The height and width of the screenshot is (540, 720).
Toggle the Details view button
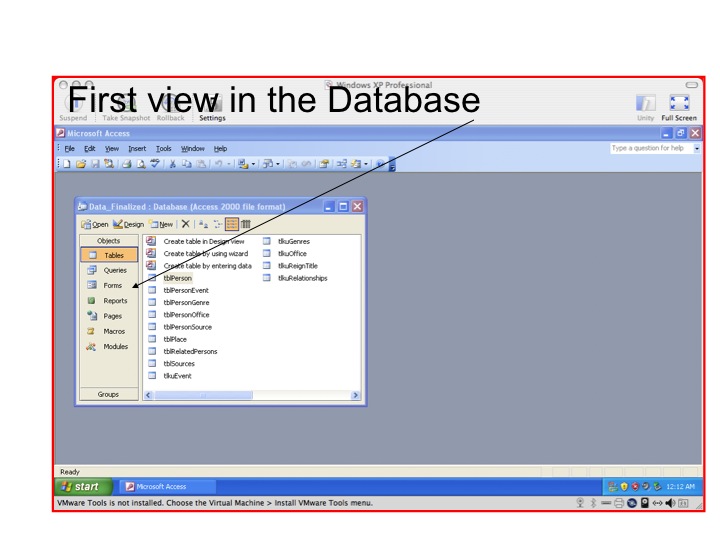pos(246,224)
